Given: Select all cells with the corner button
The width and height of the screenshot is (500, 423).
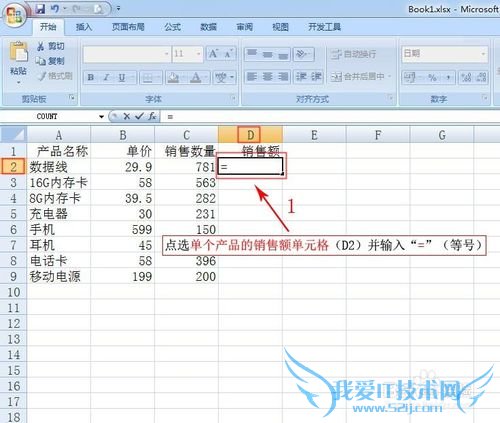Looking at the screenshot, I should 13,135.
